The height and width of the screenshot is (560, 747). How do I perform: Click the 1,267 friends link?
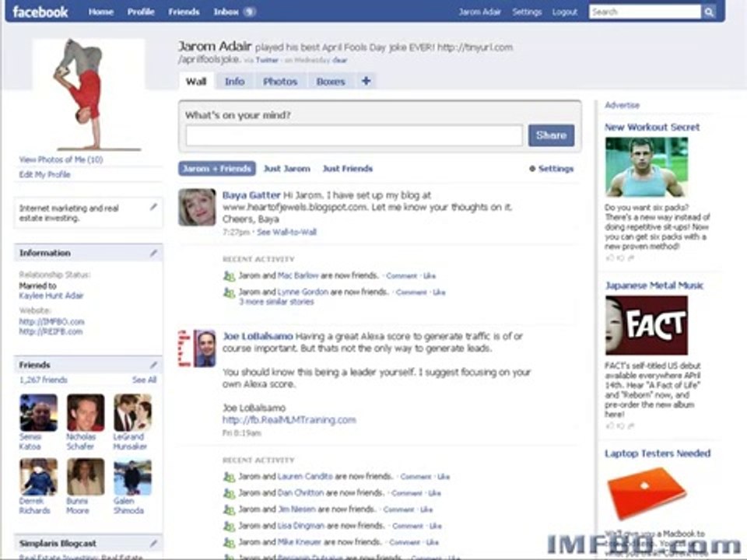click(44, 380)
